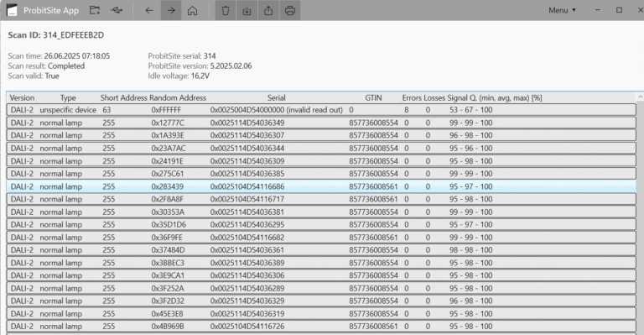Screen dimensions: 644x335
Task: Click the Scan valid True value
Action: [52, 76]
